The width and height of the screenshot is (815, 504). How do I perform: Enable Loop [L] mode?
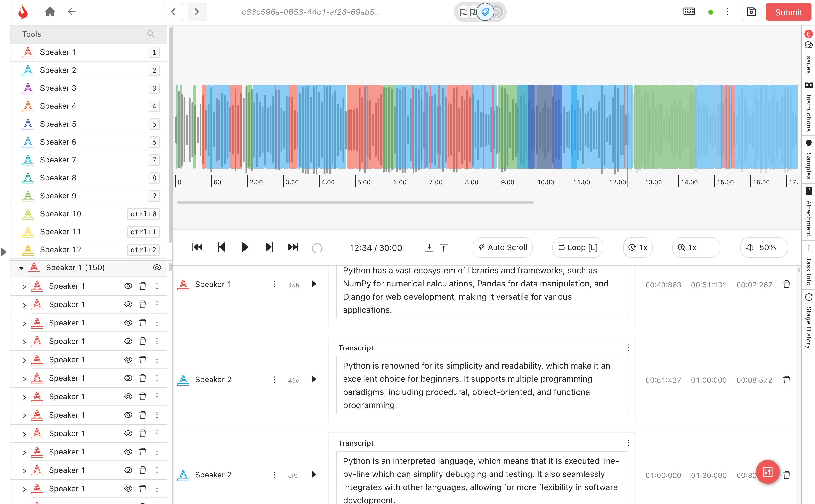tap(578, 247)
